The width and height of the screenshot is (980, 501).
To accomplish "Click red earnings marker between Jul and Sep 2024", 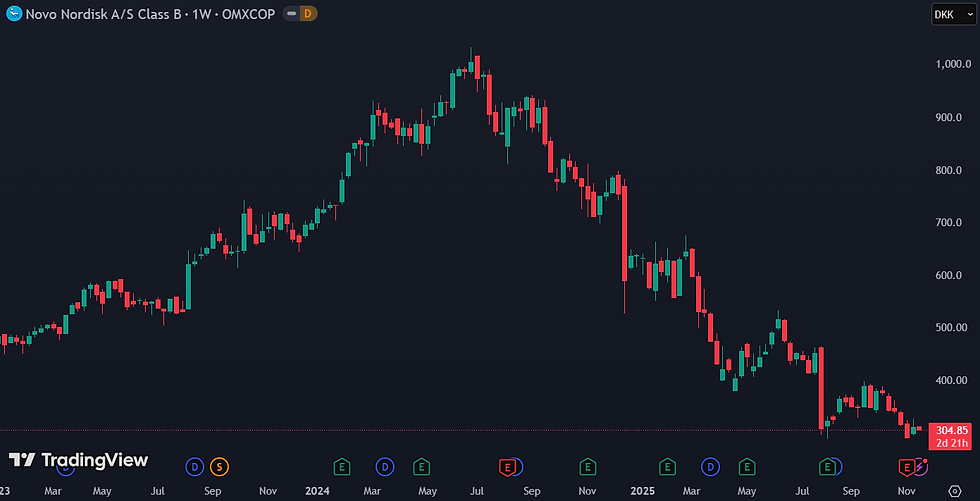I will (507, 465).
